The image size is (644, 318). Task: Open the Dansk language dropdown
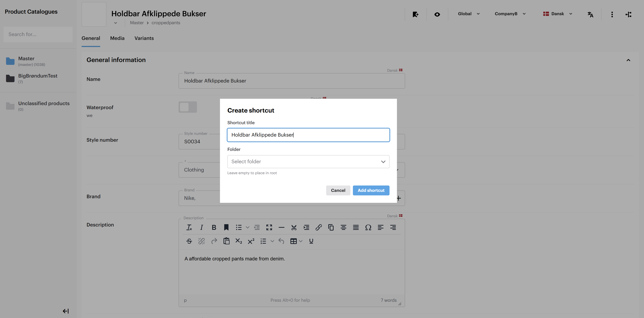pos(558,14)
